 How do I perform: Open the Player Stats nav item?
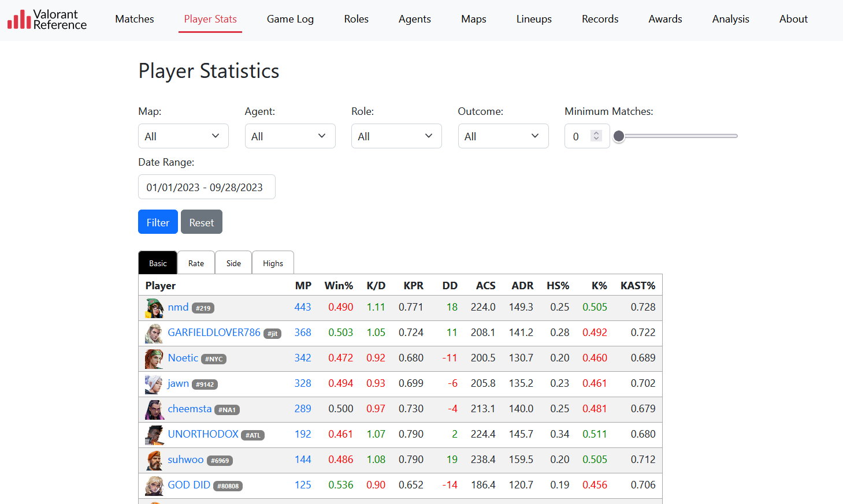[x=210, y=19]
